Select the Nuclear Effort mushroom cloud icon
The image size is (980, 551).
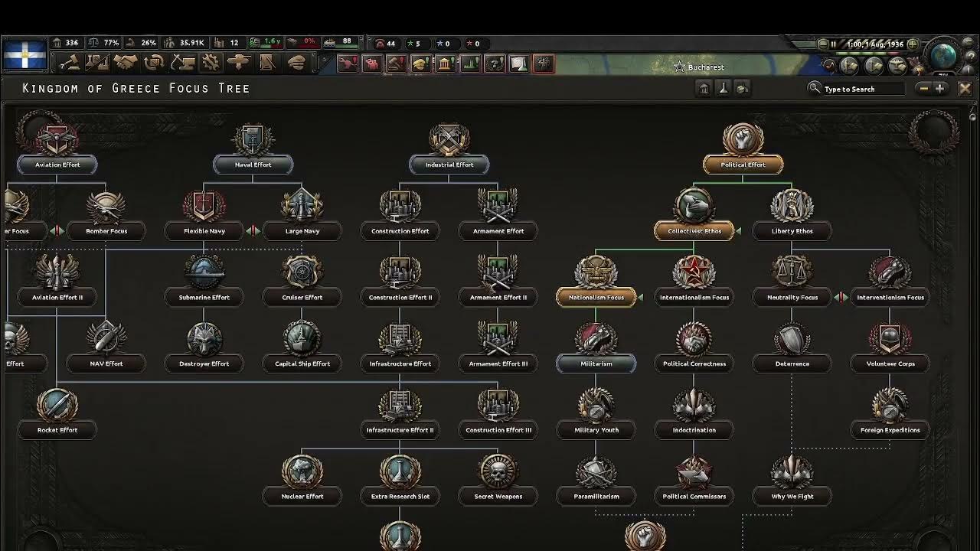coord(302,470)
